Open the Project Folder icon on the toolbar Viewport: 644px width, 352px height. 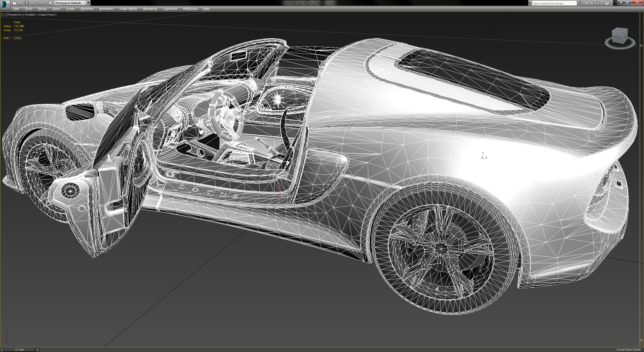click(x=51, y=3)
